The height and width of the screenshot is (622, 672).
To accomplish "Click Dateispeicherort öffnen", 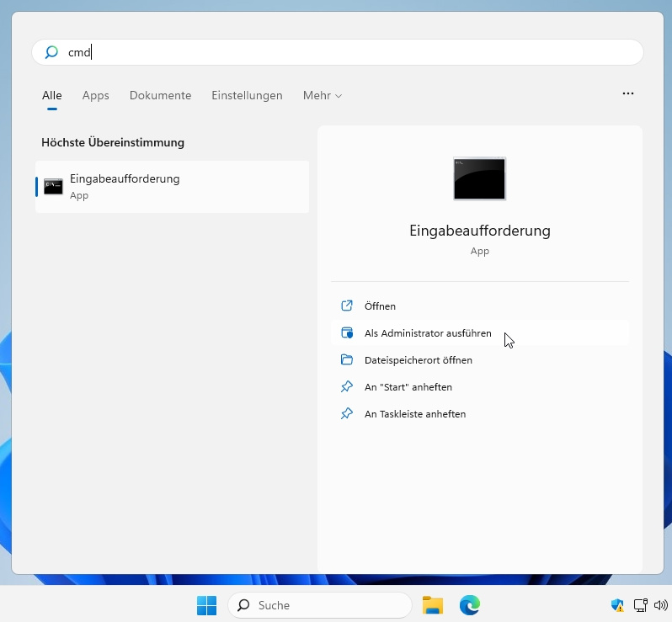I will [x=418, y=360].
